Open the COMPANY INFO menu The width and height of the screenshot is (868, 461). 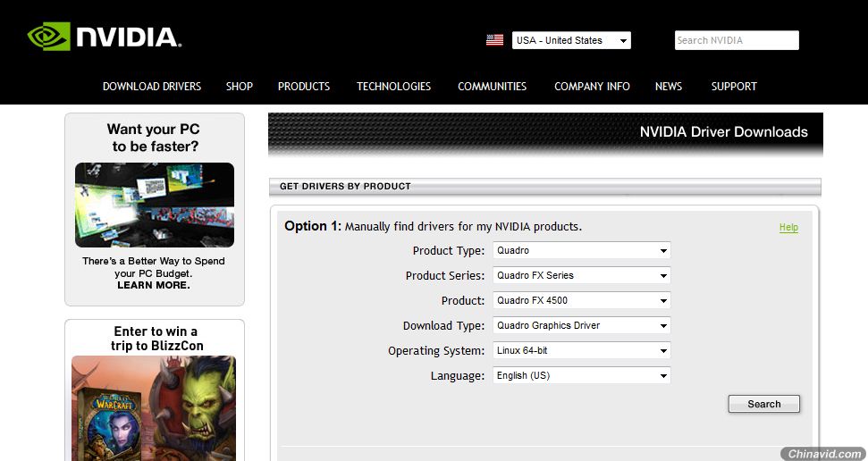[x=592, y=87]
